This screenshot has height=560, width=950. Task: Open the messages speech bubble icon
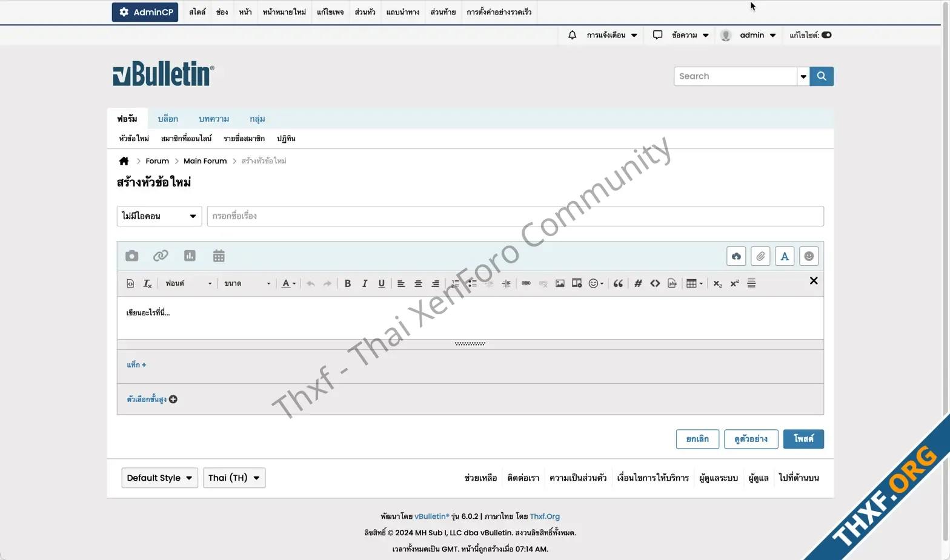click(x=657, y=35)
